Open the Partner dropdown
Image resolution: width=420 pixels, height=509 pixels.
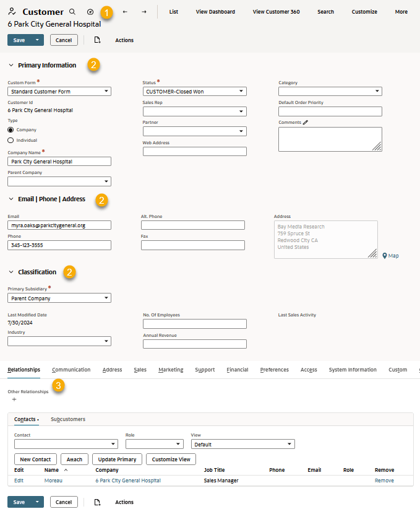click(x=195, y=131)
